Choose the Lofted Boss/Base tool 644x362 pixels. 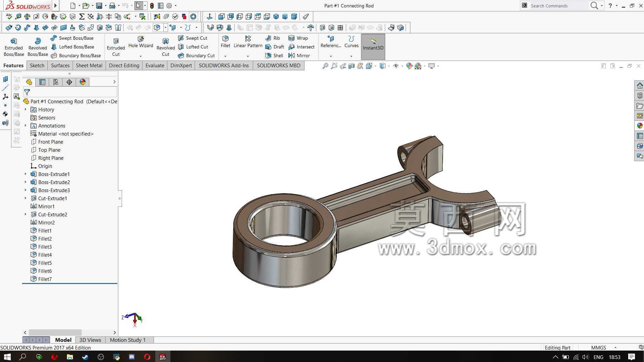72,47
